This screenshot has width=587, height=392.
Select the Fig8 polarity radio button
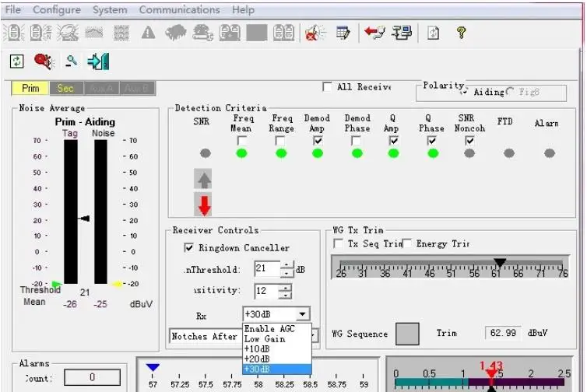[510, 92]
